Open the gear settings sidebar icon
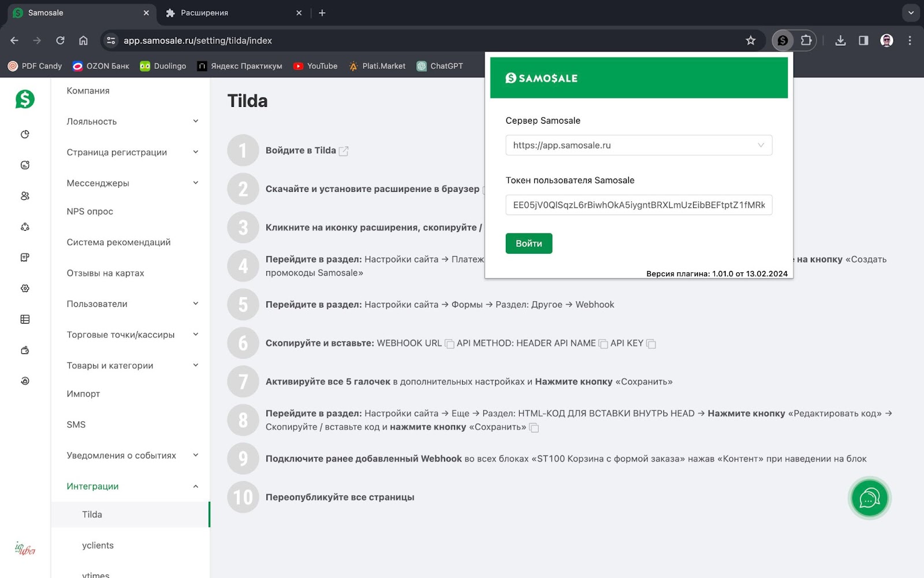The width and height of the screenshot is (924, 578). tap(25, 288)
